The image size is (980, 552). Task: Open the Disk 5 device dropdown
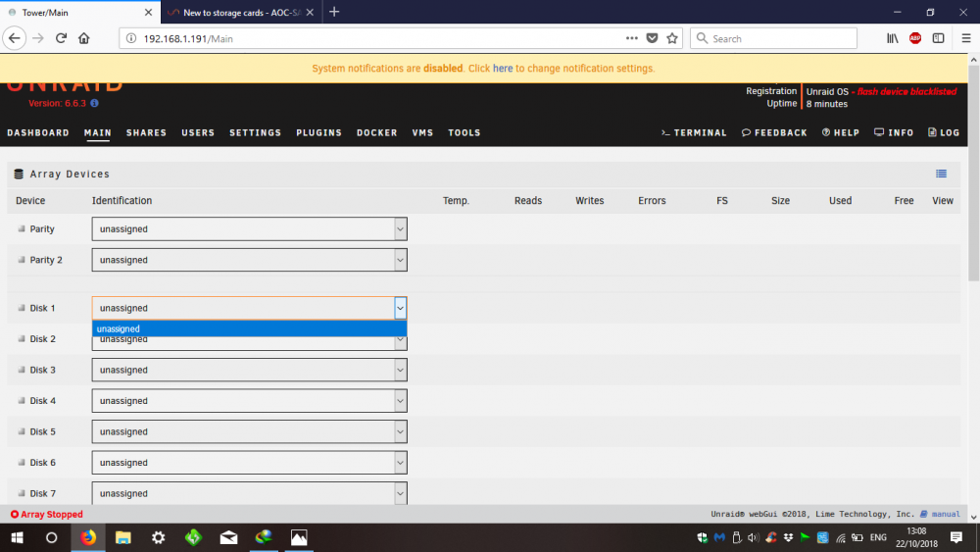pos(249,431)
